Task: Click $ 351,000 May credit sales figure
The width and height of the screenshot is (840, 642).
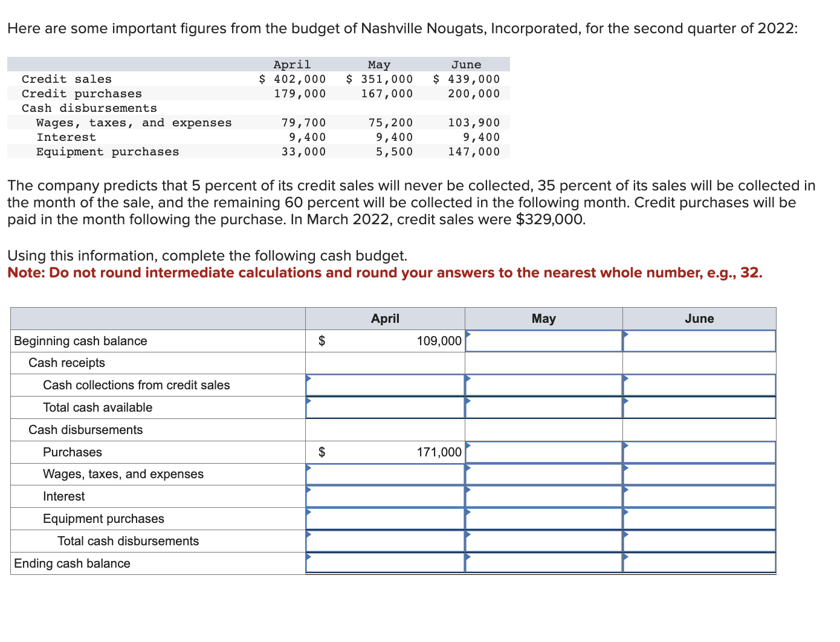Action: click(x=380, y=79)
